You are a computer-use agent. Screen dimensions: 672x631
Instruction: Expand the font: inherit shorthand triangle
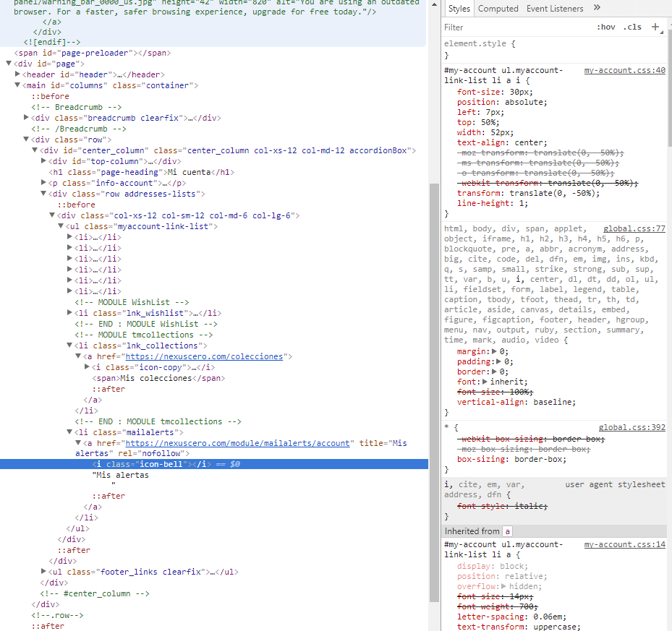click(x=485, y=382)
